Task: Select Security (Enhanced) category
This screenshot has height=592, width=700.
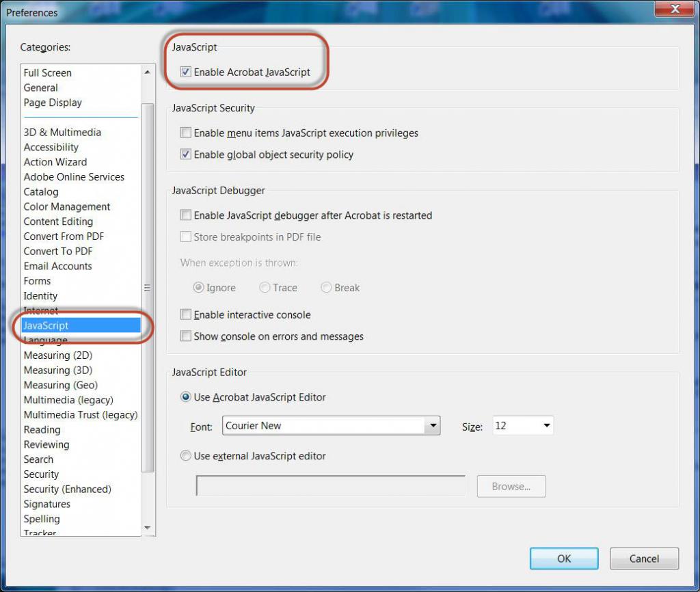Action: (x=67, y=489)
